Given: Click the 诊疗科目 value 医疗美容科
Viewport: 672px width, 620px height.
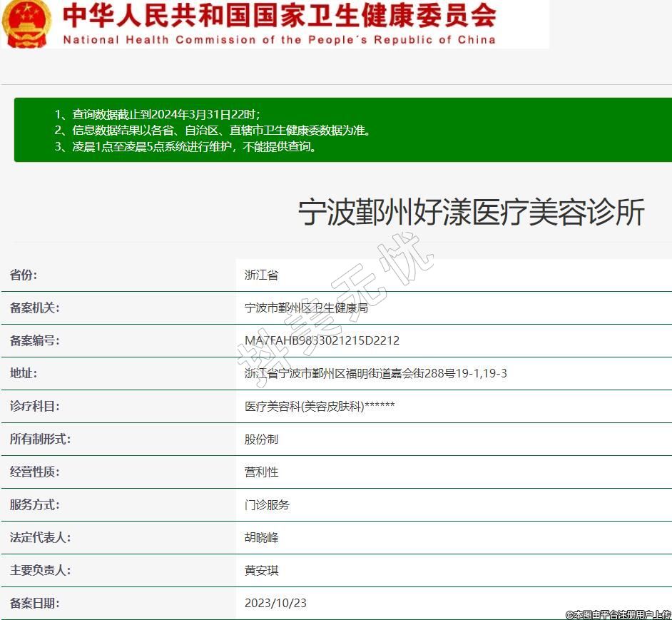Looking at the screenshot, I should click(x=319, y=406).
